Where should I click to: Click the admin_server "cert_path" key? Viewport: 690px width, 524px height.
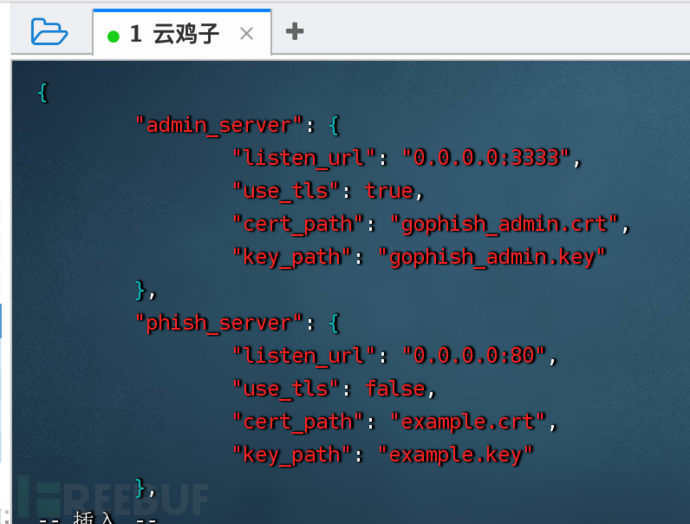pyautogui.click(x=298, y=224)
